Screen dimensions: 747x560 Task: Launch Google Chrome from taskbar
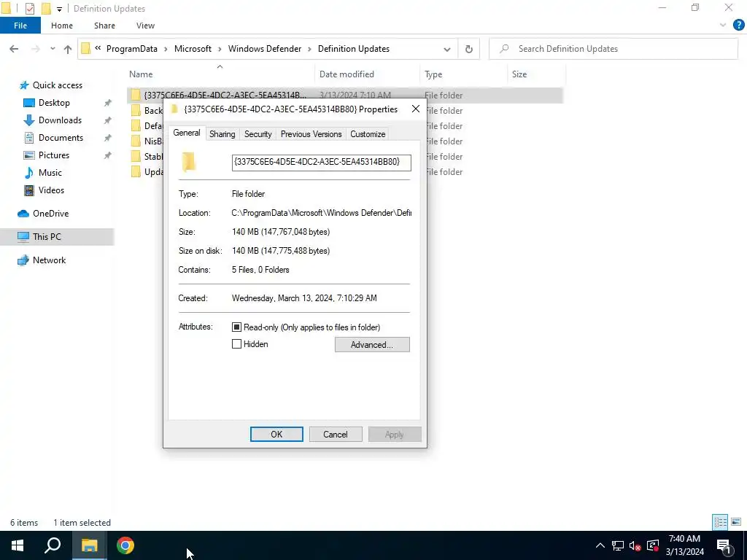(125, 545)
